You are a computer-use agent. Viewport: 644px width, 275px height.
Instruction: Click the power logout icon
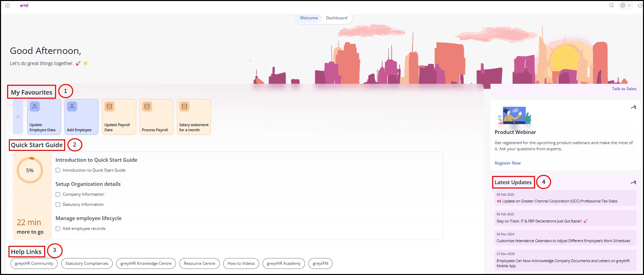pyautogui.click(x=640, y=5)
